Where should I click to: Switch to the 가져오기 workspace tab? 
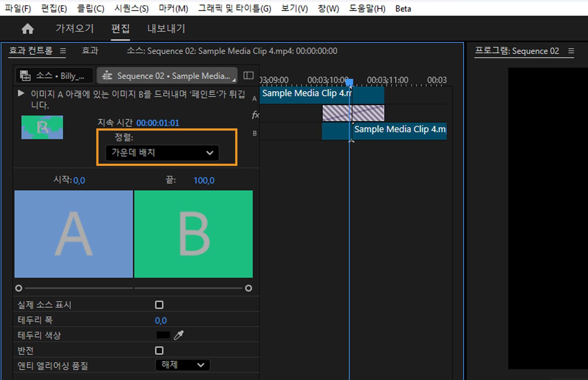(75, 28)
